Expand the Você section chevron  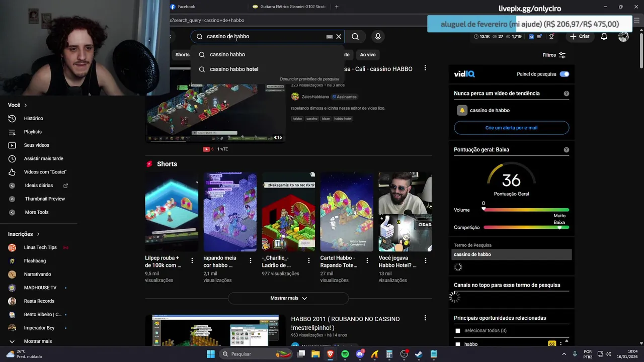coord(25,105)
